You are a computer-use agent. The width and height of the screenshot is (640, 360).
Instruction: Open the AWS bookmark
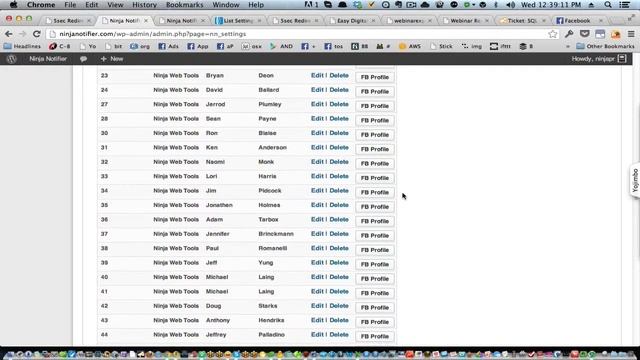point(410,47)
